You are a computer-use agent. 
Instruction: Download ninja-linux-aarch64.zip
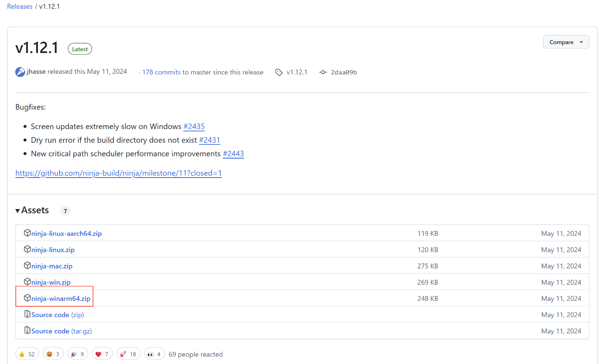click(66, 234)
